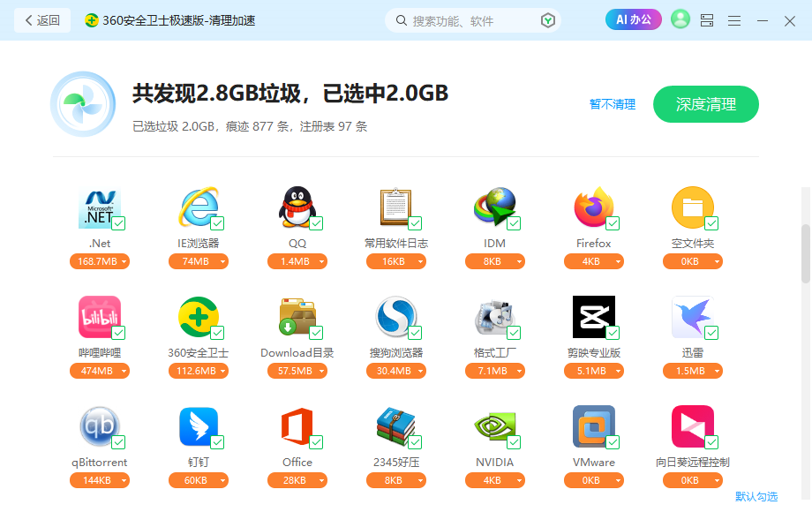Open the 474MB dropdown under 哔哩哔哩
The image size is (812, 512).
coord(100,371)
